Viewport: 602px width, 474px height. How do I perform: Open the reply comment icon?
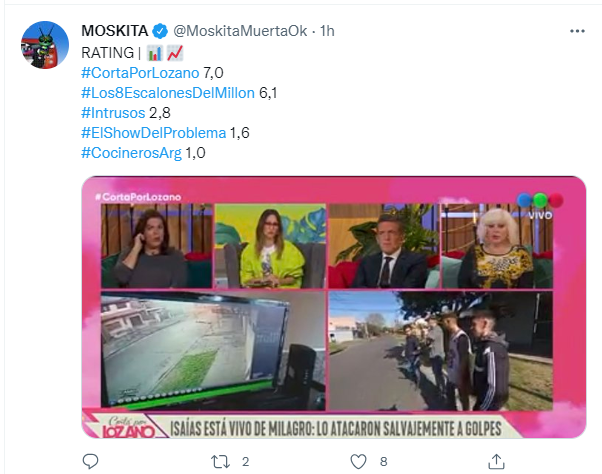[x=91, y=461]
